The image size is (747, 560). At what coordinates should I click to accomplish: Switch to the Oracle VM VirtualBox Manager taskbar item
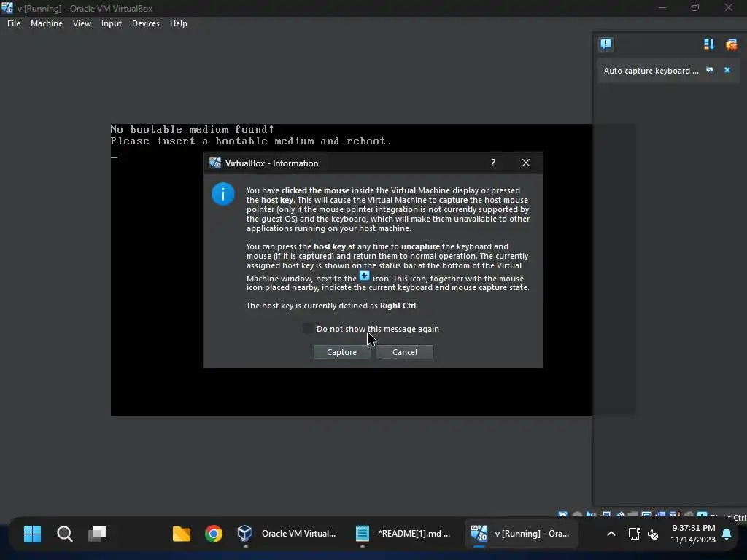287,534
